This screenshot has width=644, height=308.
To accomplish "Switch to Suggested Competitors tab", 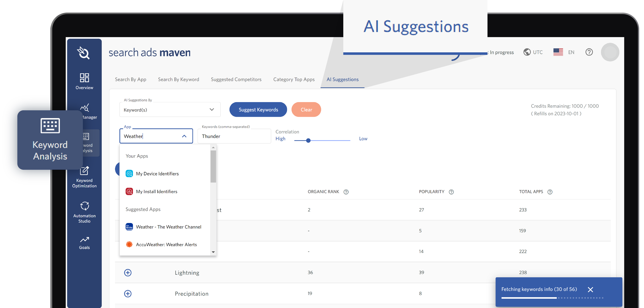I will [236, 79].
